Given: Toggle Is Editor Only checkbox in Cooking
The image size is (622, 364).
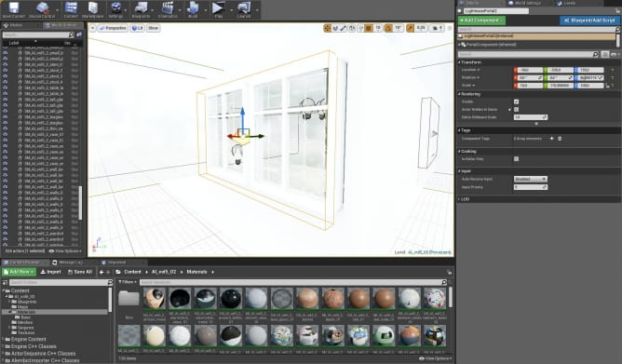Looking at the screenshot, I should point(516,159).
